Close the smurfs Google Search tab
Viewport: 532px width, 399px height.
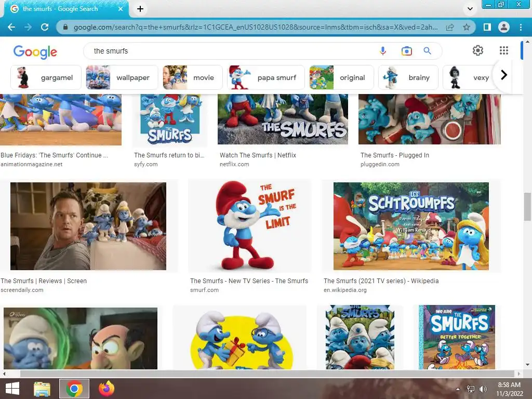121,9
